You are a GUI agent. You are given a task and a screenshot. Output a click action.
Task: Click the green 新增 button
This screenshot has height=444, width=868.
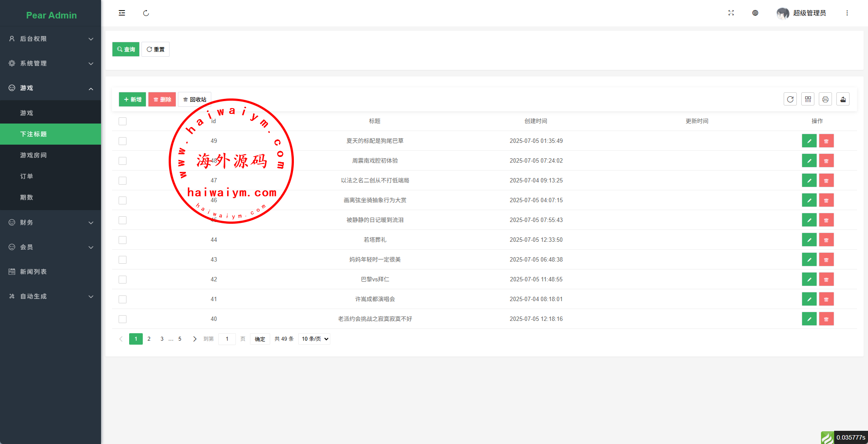(x=132, y=99)
